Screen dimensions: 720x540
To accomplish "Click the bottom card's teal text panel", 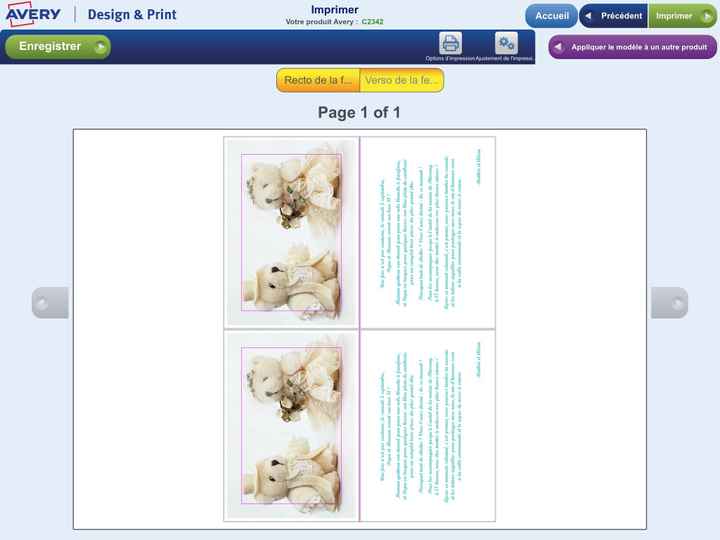I will click(428, 426).
